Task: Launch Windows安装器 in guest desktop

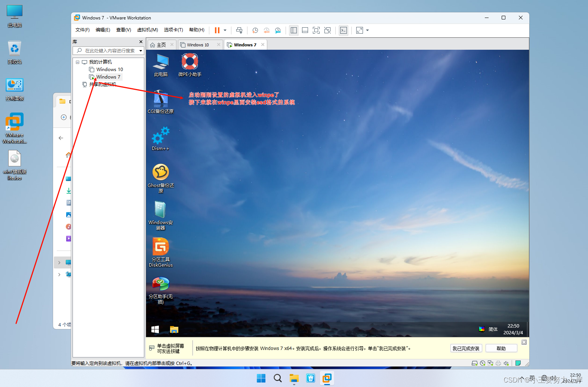Action: (161, 215)
